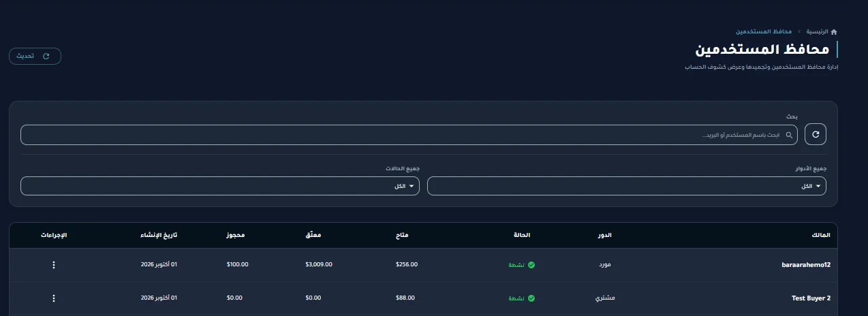Click the roles dropdown arrow next to الكل
This screenshot has width=868, height=316.
(x=818, y=186)
